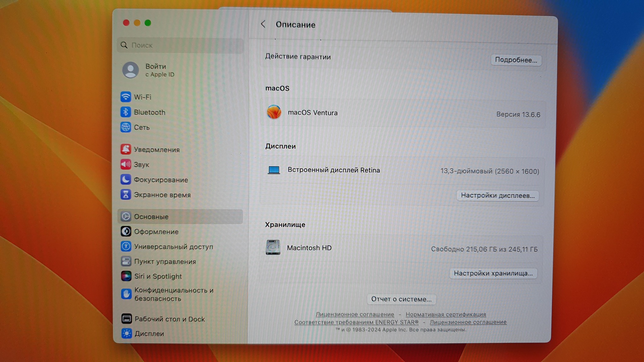The width and height of the screenshot is (644, 362).
Task: Click the Универсальный доступ icon
Action: pyautogui.click(x=126, y=246)
